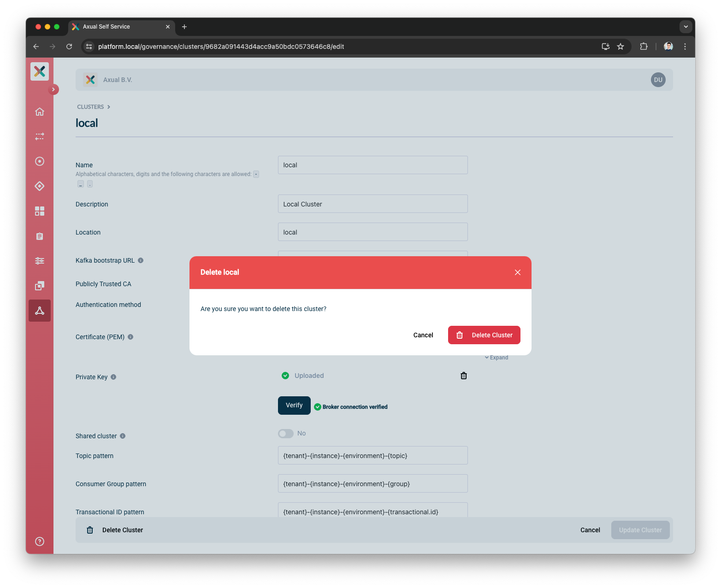Remove the uploaded private key with trash icon
The image size is (721, 588).
tap(464, 376)
